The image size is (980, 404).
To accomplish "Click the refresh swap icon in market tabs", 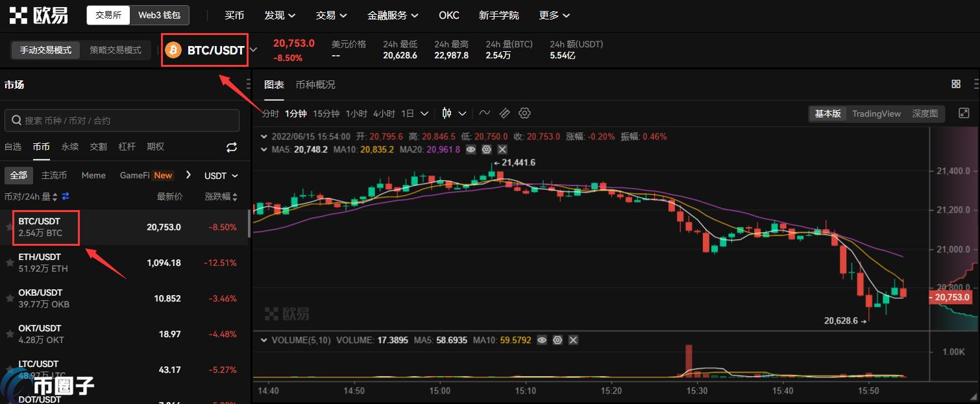I will pyautogui.click(x=232, y=147).
